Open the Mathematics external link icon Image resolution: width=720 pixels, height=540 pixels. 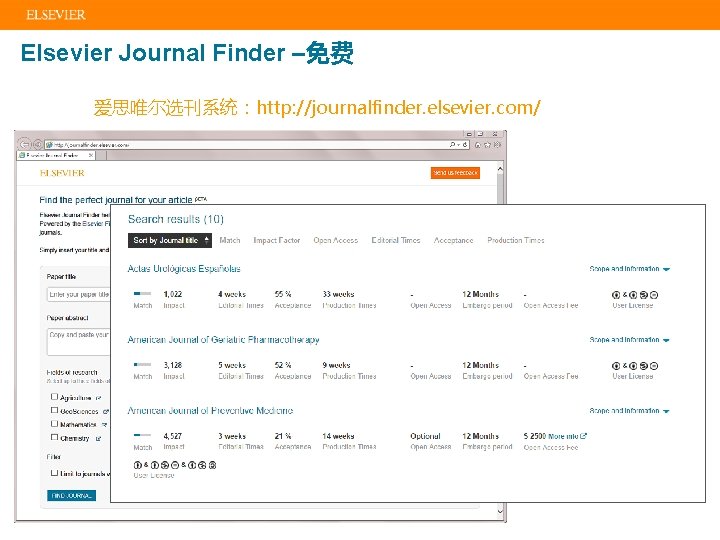pos(104,425)
